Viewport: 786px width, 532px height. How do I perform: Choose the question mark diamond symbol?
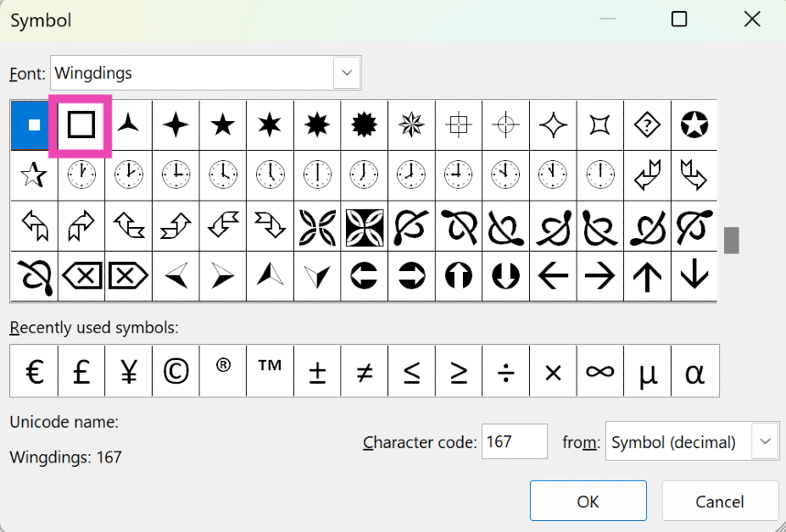coord(648,125)
